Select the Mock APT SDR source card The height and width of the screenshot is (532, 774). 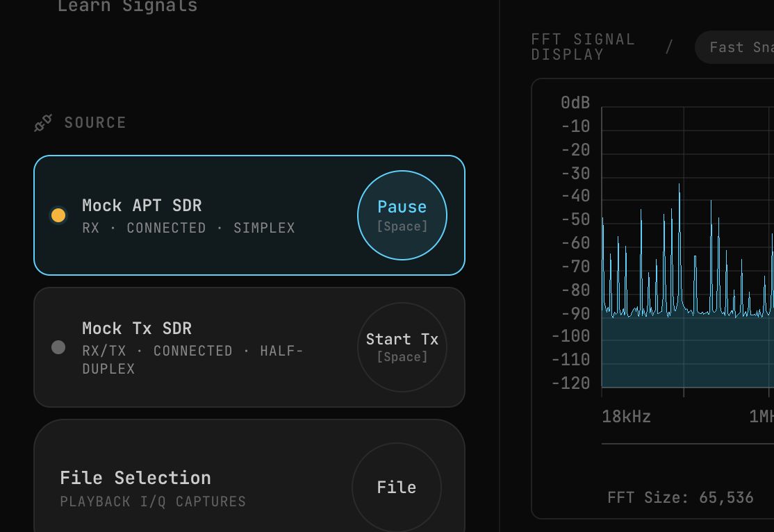pos(249,215)
